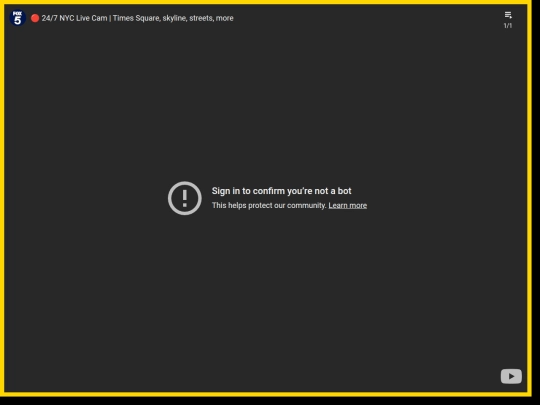Viewport: 540px width, 405px height.
Task: Open the playlist queue icon
Action: point(508,15)
